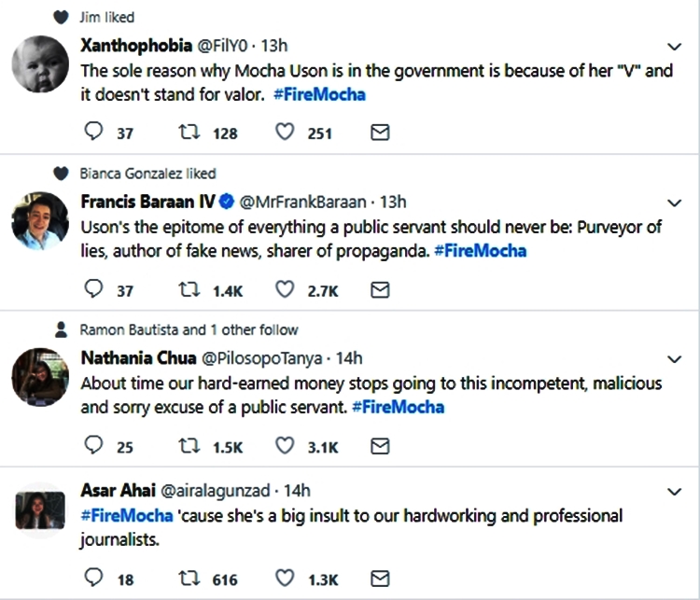Reply to the Xanthophobia tweet
The width and height of the screenshot is (700, 600).
pos(93,133)
